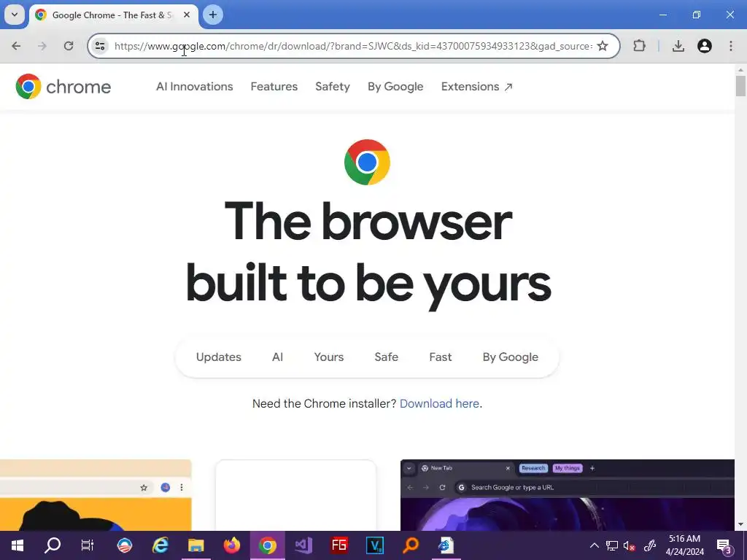
Task: Show hidden system tray icons
Action: coord(594,545)
